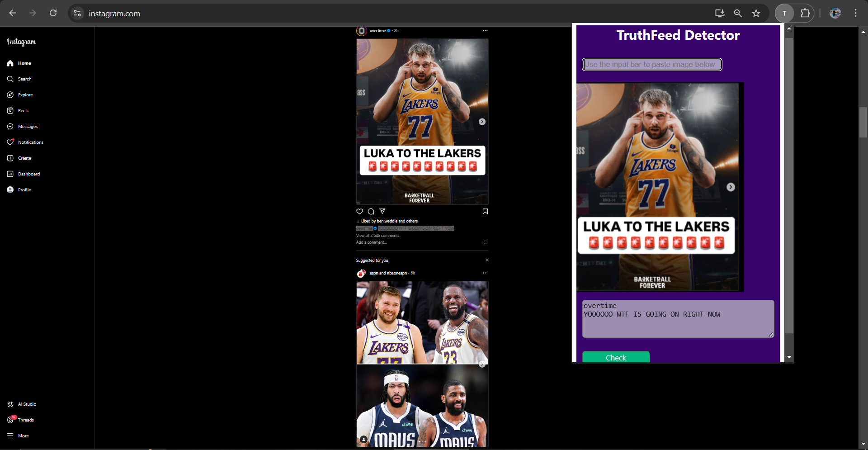The width and height of the screenshot is (868, 450).
Task: Open the emoji picker for comment
Action: pos(486,242)
